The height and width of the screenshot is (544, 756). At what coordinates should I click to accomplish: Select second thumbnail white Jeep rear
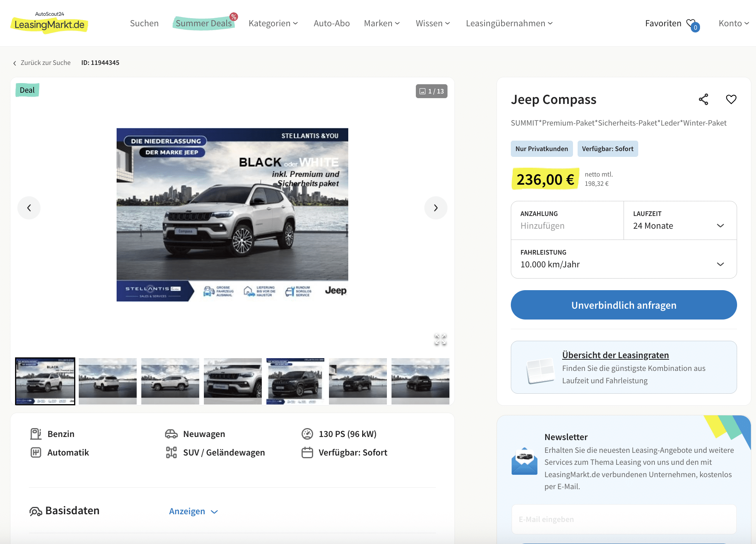point(108,381)
